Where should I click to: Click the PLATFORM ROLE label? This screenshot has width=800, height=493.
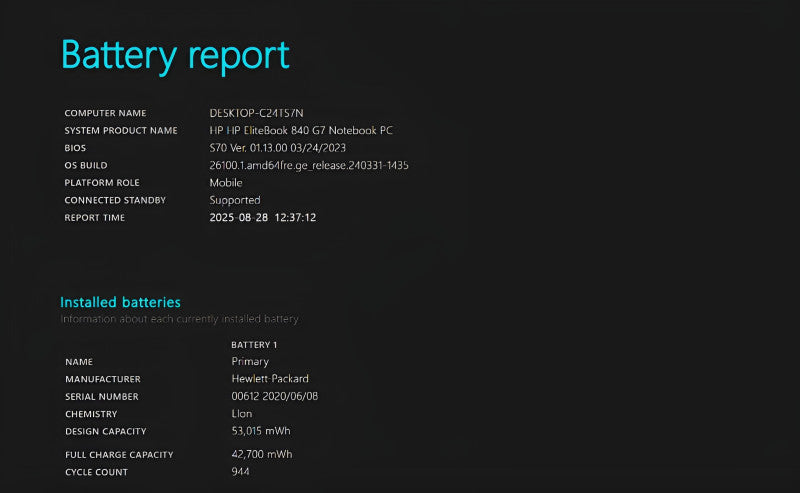(x=102, y=183)
